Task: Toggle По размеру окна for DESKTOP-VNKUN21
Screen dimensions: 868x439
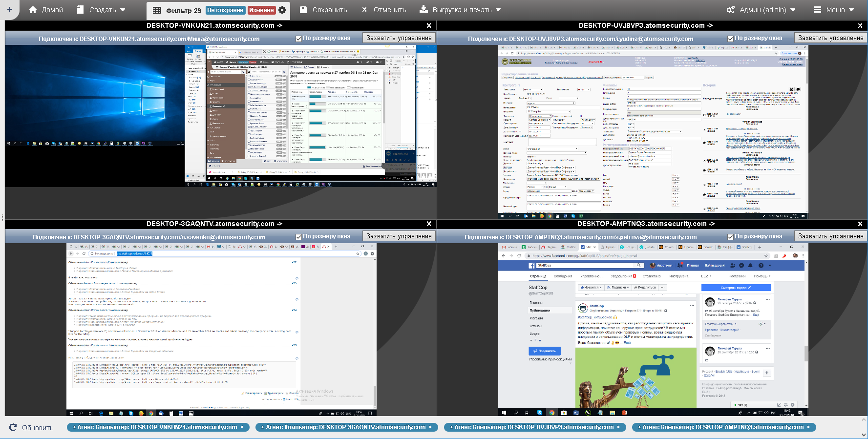Action: (298, 38)
